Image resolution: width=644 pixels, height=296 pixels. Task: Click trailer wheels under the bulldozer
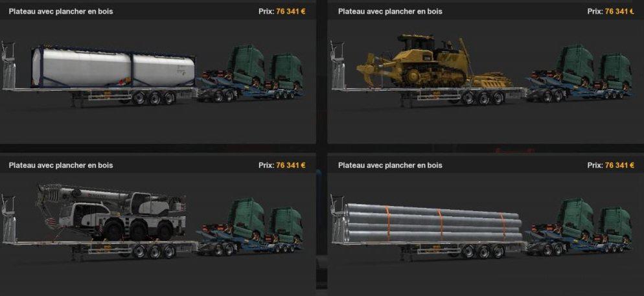point(483,98)
